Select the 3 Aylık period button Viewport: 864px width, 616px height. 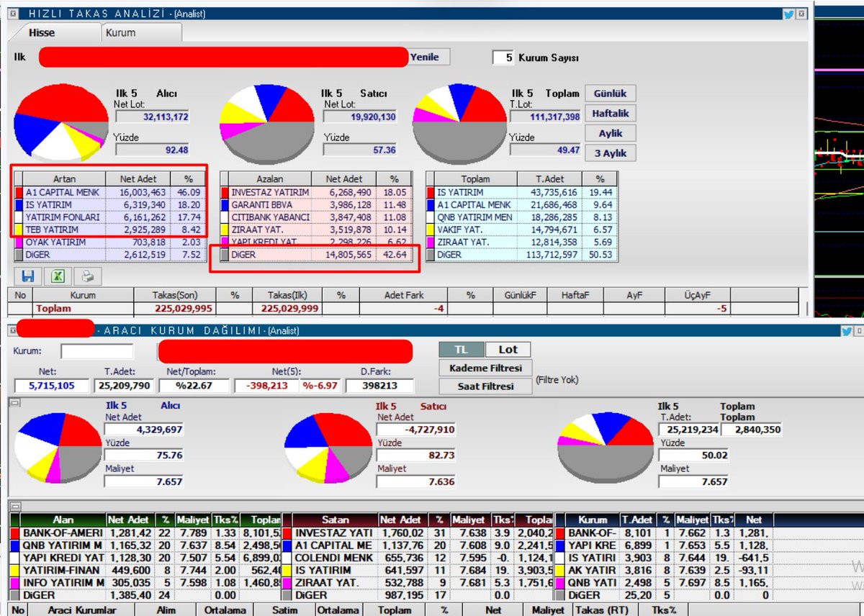[x=610, y=153]
